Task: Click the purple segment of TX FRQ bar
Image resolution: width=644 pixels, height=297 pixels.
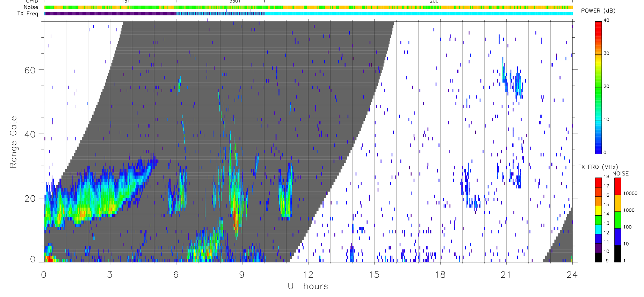Action: tap(599, 248)
